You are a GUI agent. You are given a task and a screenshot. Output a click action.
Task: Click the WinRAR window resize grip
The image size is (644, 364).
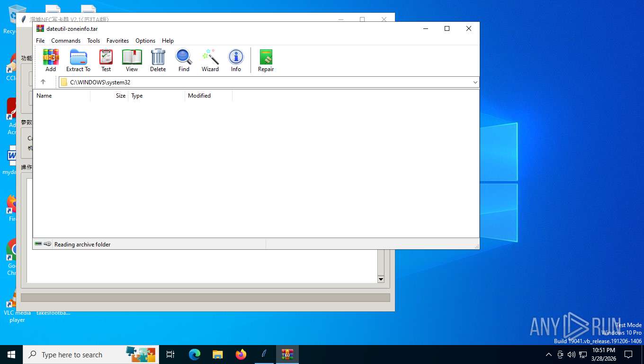click(476, 246)
